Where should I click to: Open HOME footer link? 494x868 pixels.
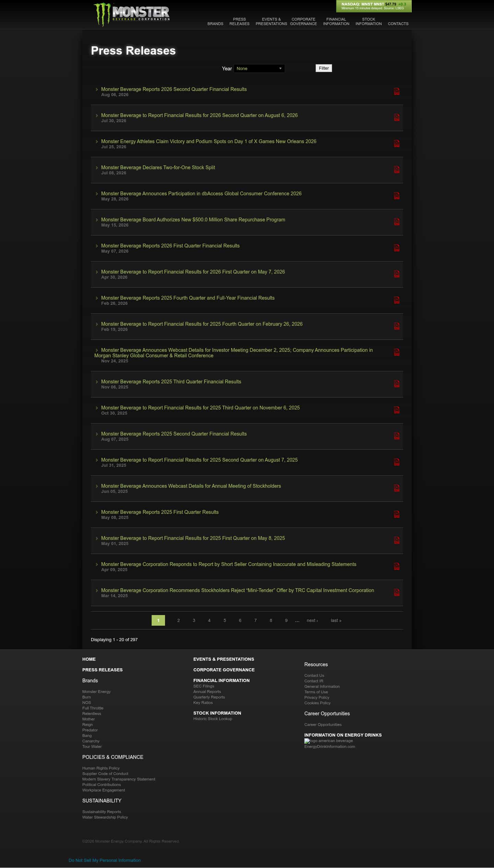[x=89, y=659]
